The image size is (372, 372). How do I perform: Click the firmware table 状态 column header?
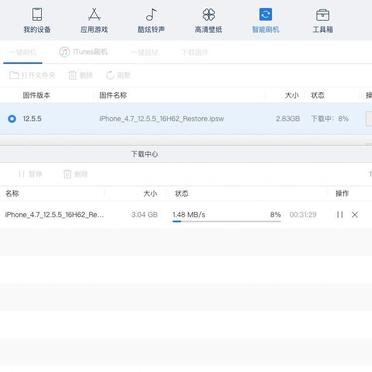click(x=318, y=95)
